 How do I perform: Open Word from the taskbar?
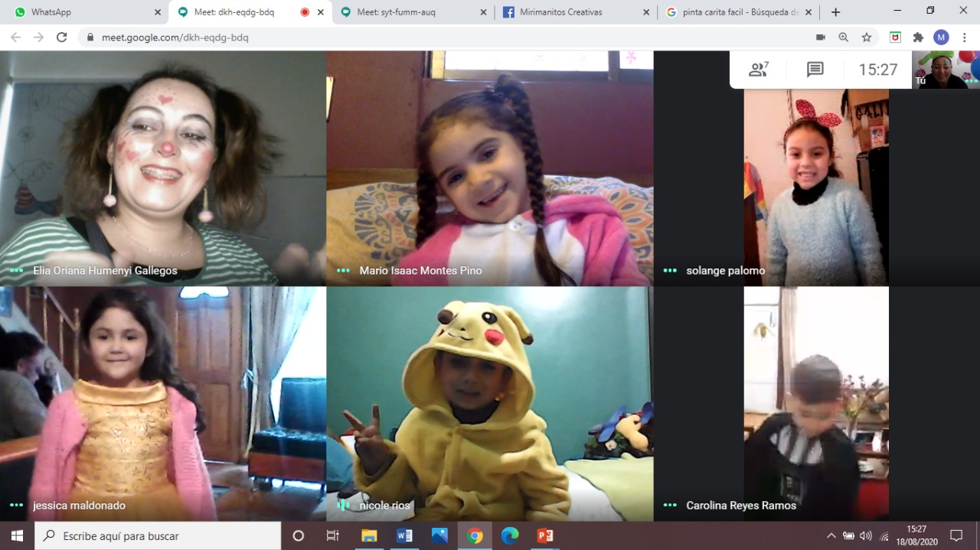pyautogui.click(x=404, y=535)
